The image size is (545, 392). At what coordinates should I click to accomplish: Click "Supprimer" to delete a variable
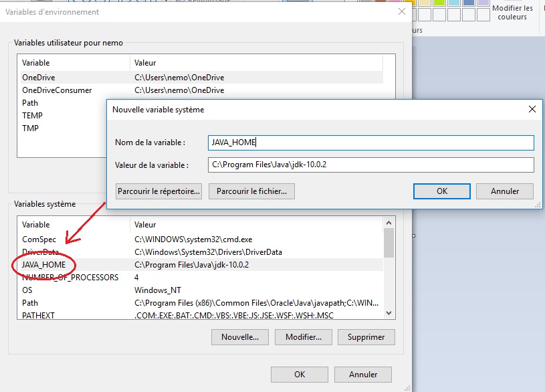coord(366,337)
